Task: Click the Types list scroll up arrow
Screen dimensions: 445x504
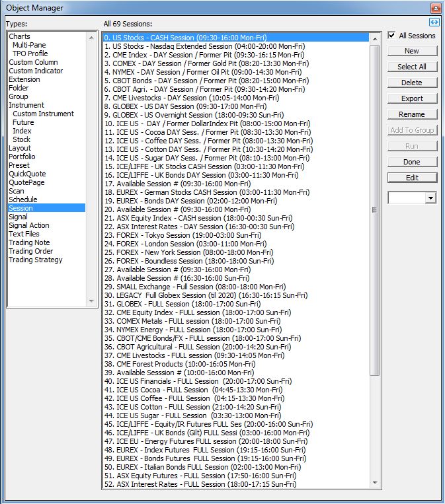Action: pyautogui.click(x=91, y=38)
